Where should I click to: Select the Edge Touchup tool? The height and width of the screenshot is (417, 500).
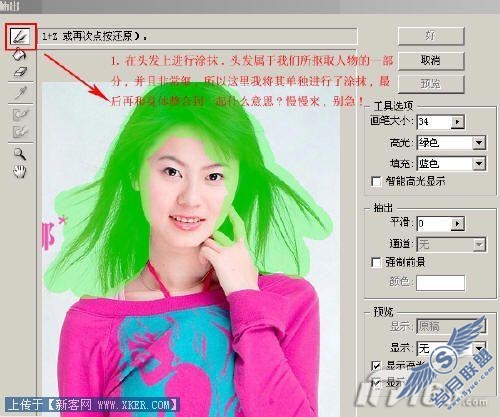21,131
